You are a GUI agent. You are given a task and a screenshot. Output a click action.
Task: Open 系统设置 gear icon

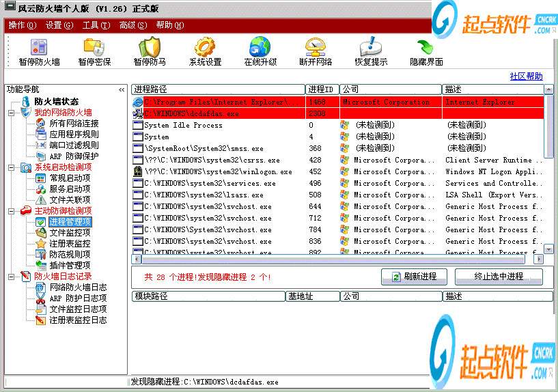pos(205,47)
